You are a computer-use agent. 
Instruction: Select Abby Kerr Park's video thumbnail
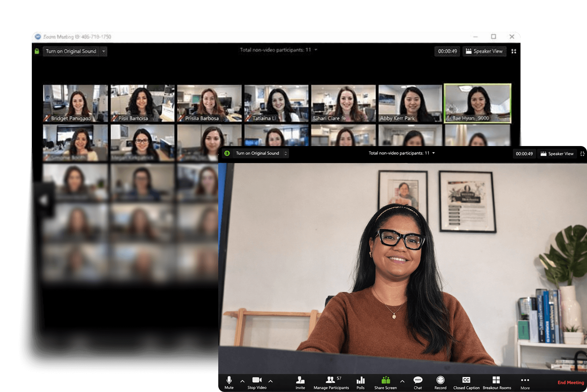[410, 103]
